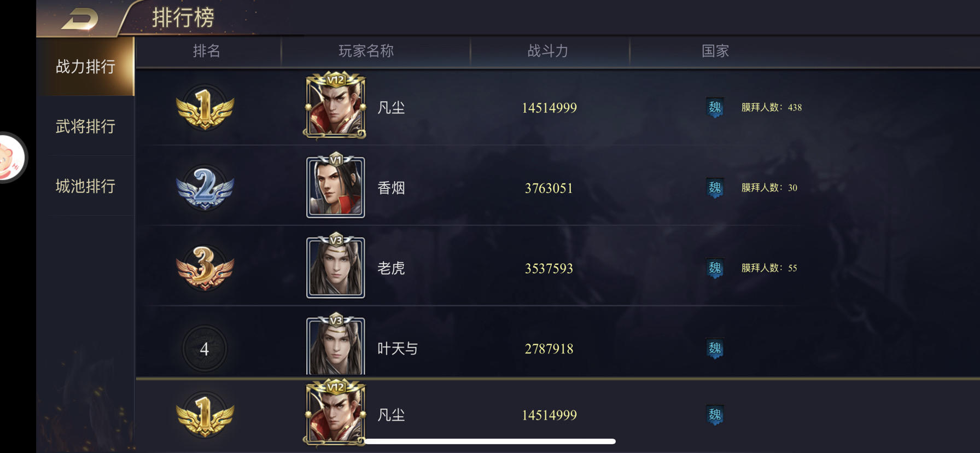Tap the 魏 country badge for 凡尘's top row

[715, 108]
